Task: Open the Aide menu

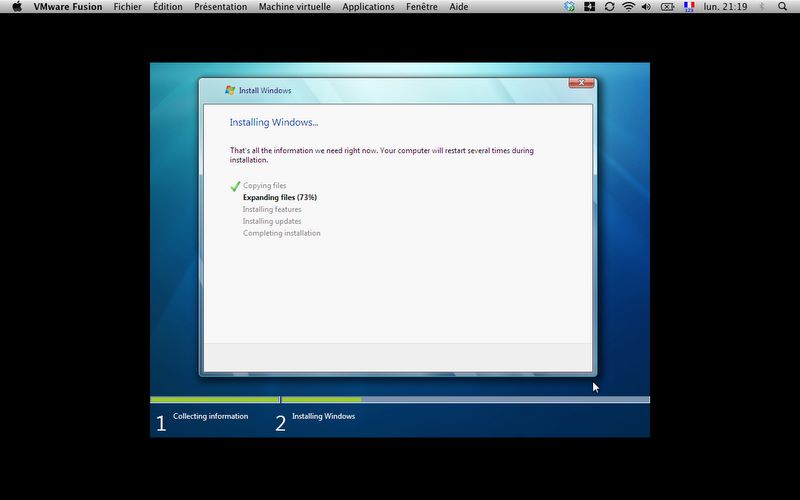Action: (x=459, y=7)
